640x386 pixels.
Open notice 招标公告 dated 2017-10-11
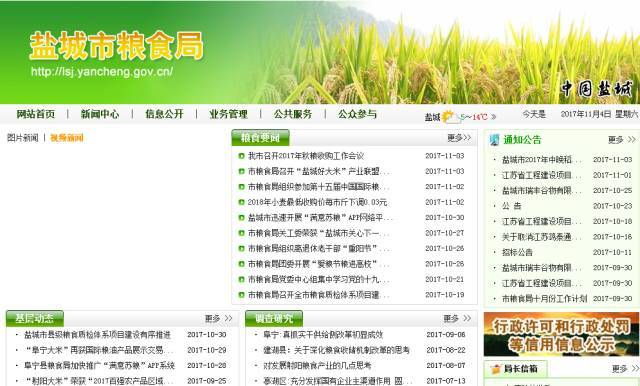pos(517,253)
